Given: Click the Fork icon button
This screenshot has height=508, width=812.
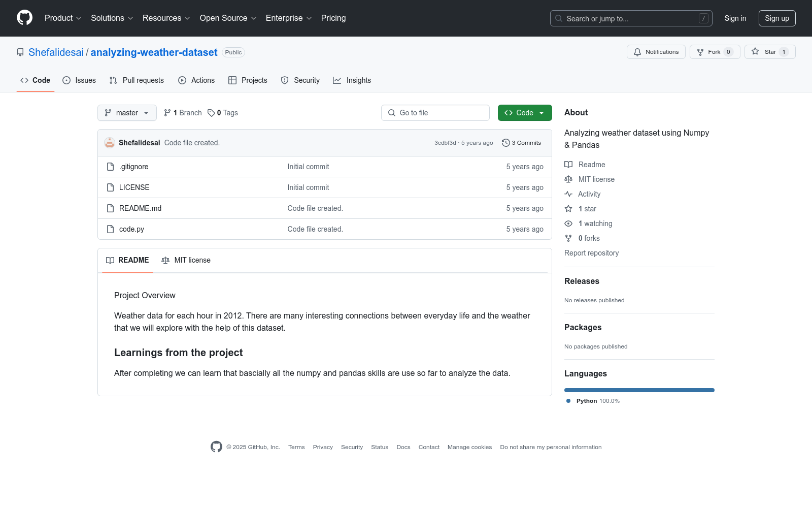Looking at the screenshot, I should tap(700, 52).
